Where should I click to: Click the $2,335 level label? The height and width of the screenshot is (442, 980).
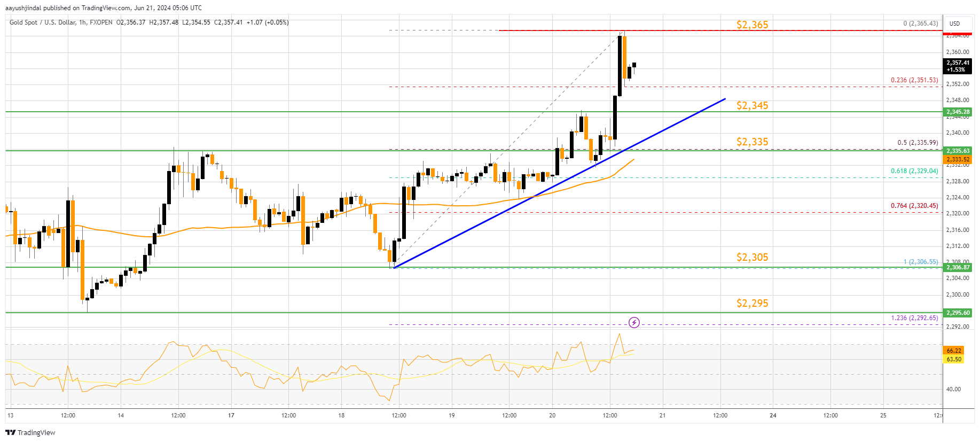tap(752, 142)
